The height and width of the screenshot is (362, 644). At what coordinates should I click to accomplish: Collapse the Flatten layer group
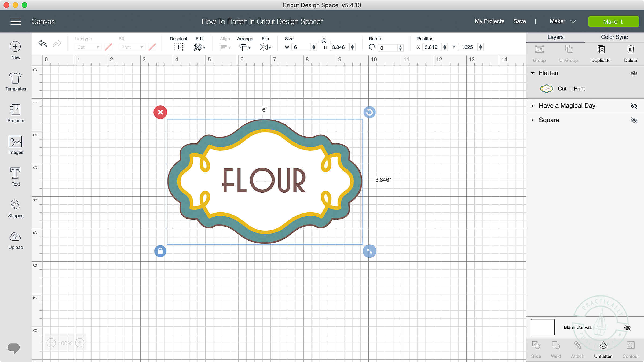533,73
